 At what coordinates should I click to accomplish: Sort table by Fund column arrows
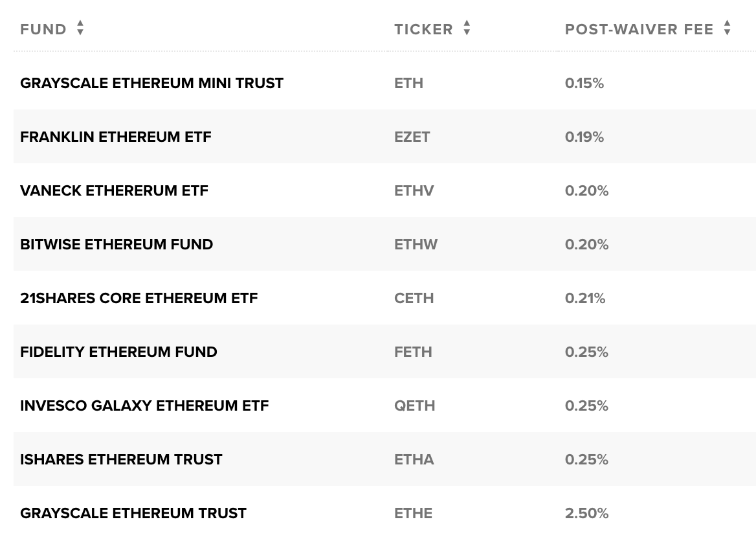tap(80, 28)
